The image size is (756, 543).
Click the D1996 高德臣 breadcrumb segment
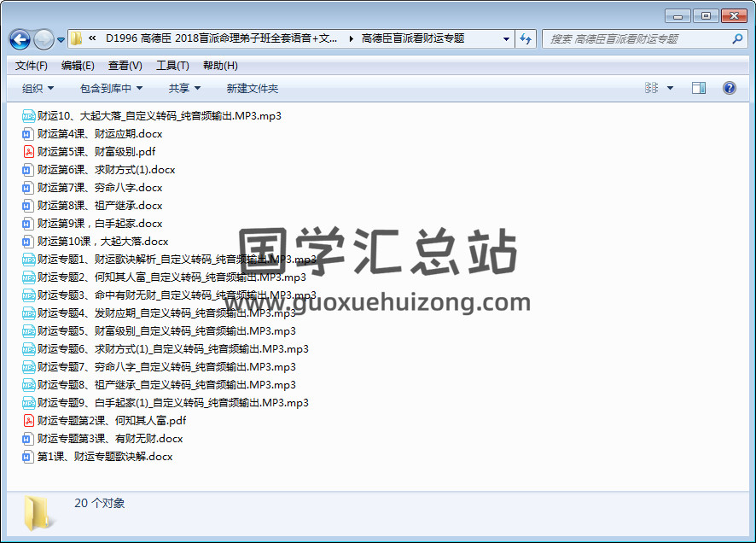(221, 38)
